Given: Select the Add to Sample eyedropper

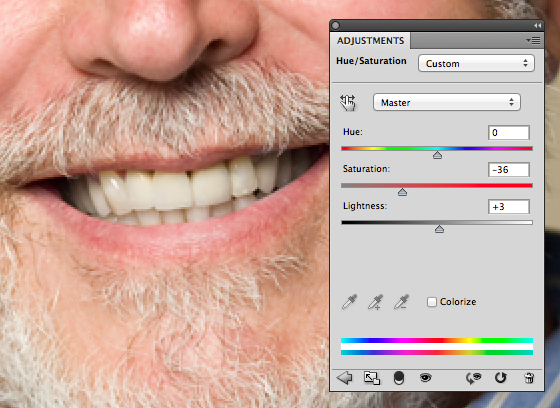Looking at the screenshot, I should click(375, 302).
